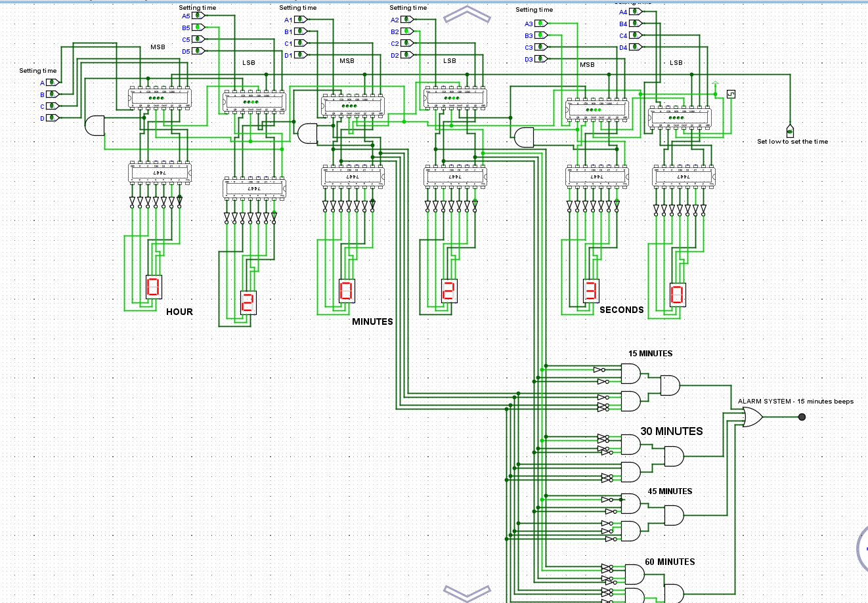Select the seconds LSB seven-segment display

coord(678,295)
